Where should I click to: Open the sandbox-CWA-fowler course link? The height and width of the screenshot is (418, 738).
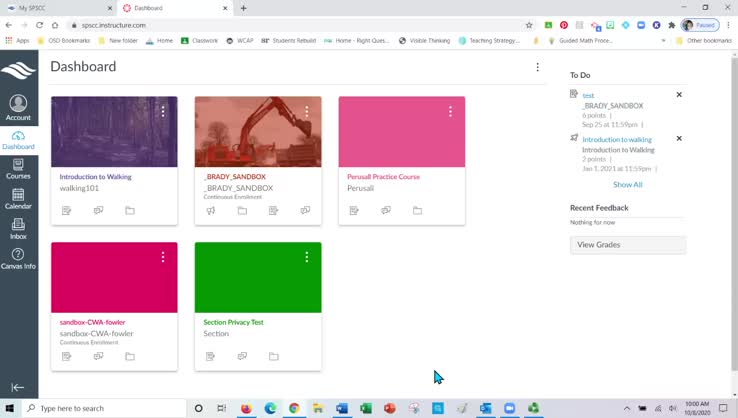point(92,322)
